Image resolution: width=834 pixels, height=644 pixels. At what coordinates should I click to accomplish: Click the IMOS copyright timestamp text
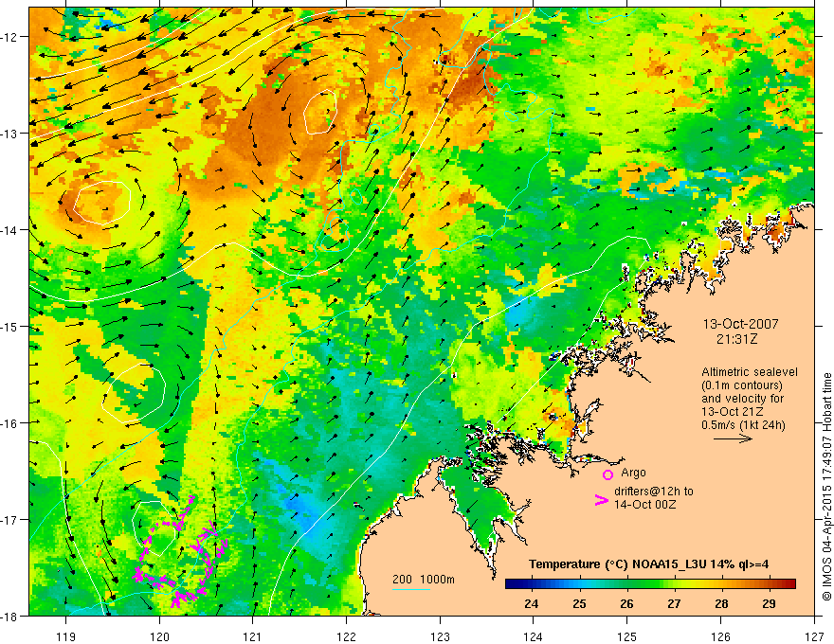click(826, 486)
